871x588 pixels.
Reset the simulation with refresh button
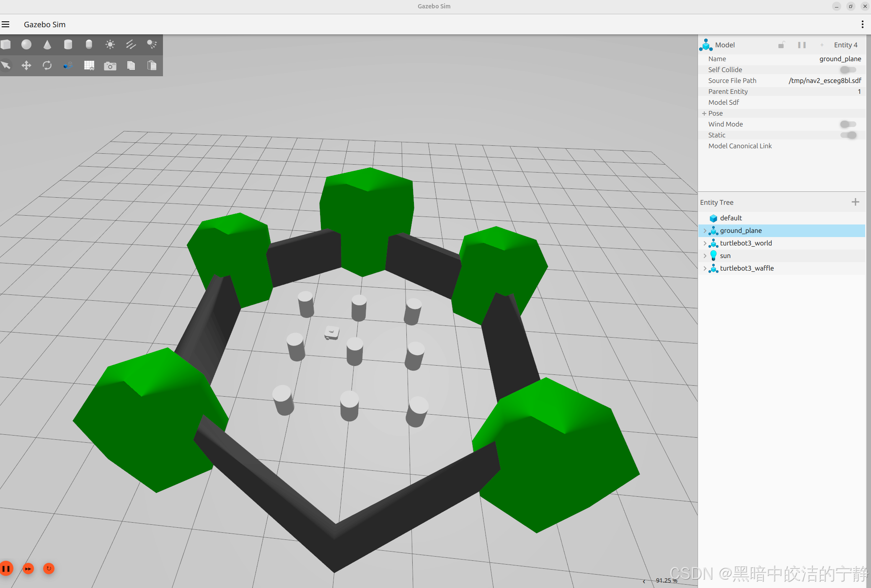pos(49,568)
